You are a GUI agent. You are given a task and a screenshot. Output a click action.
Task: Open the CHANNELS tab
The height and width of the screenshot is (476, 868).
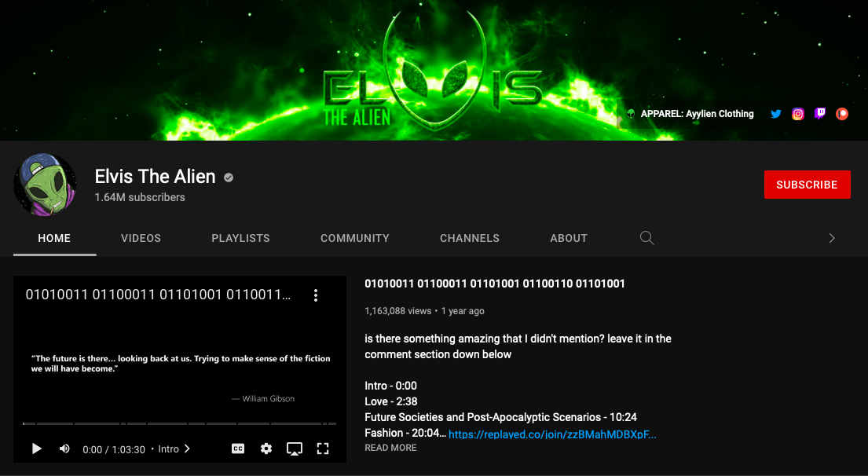(x=470, y=239)
